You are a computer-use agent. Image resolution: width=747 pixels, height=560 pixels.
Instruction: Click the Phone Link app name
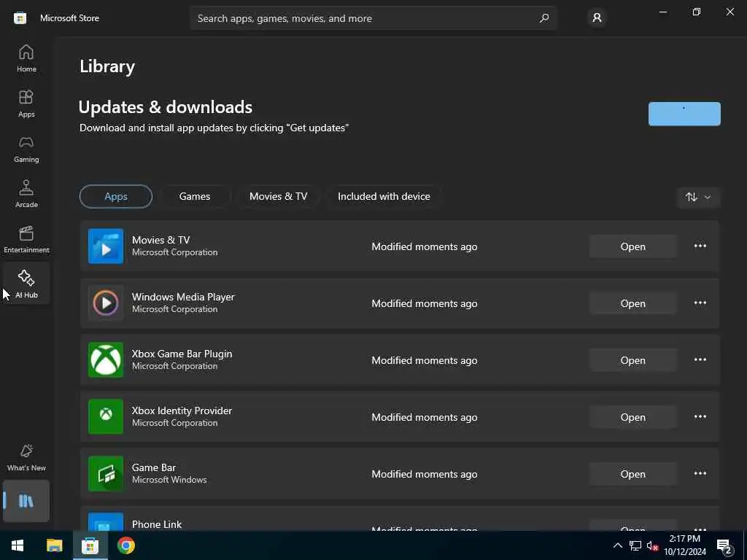pos(157,524)
